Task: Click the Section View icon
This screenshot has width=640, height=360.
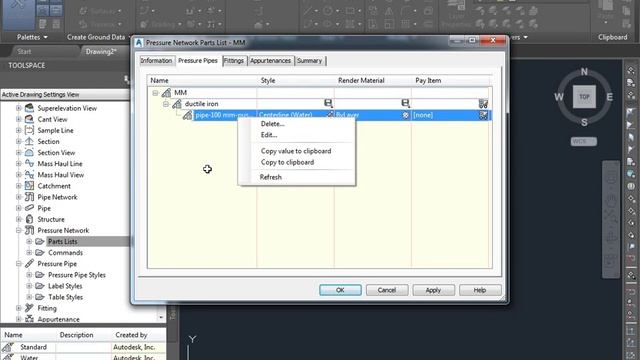Action: 29,153
